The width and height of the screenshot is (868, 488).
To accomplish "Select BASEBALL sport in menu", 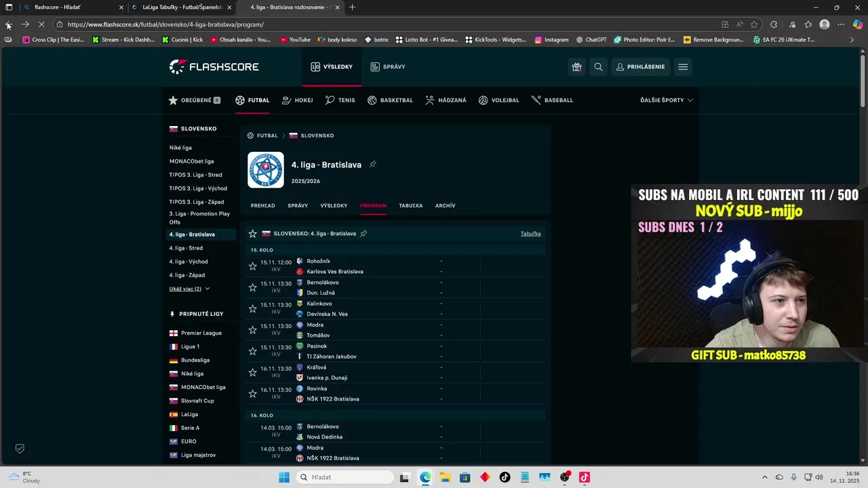I will [x=552, y=100].
